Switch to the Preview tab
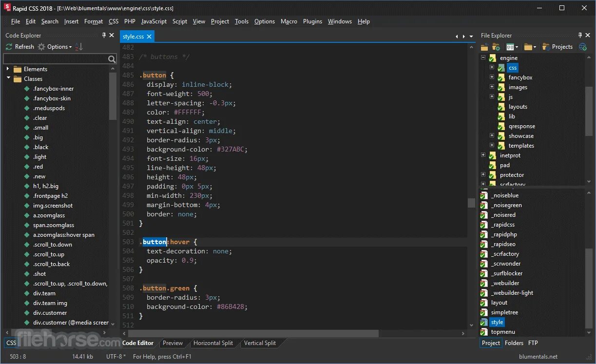Screen dimensions: 596x364 tap(173, 343)
